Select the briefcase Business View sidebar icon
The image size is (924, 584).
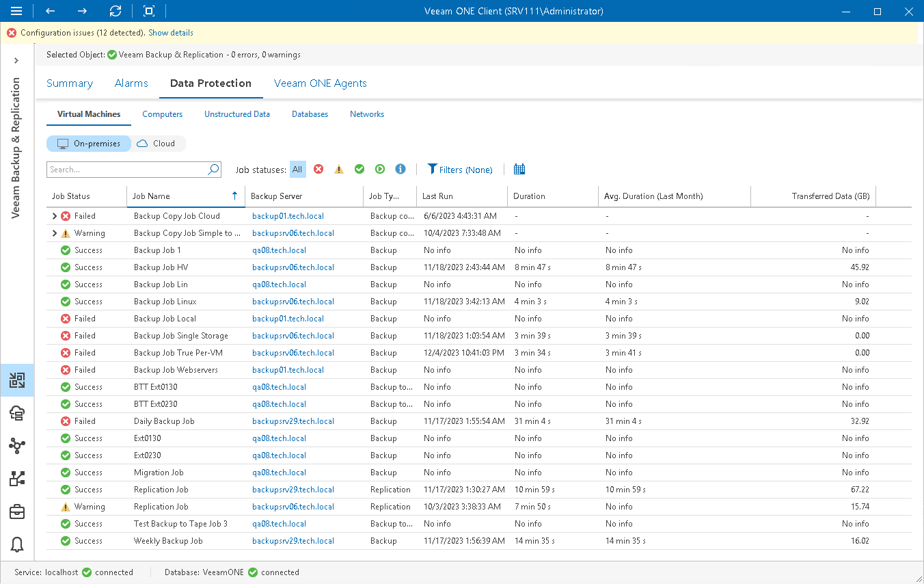pyautogui.click(x=17, y=512)
